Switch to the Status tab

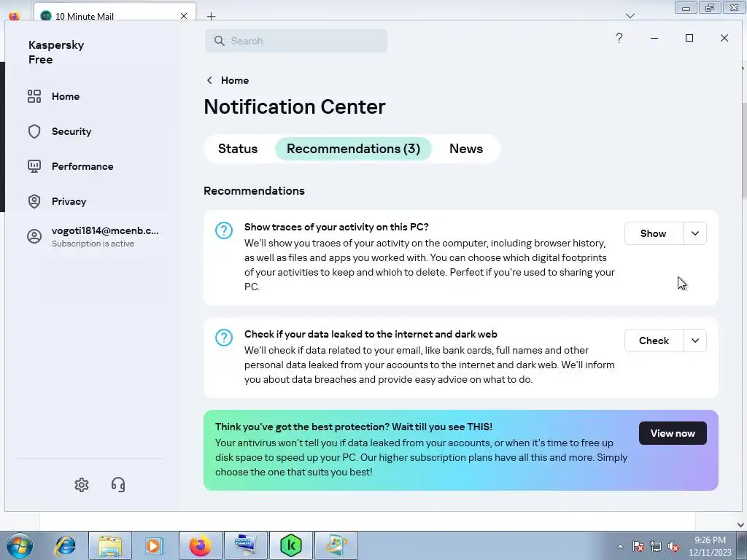tap(238, 149)
